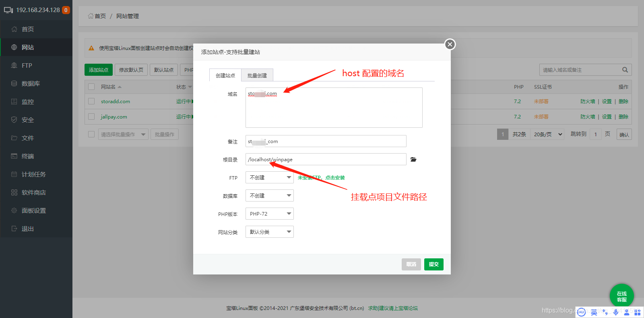Click the Default Site button

(164, 70)
